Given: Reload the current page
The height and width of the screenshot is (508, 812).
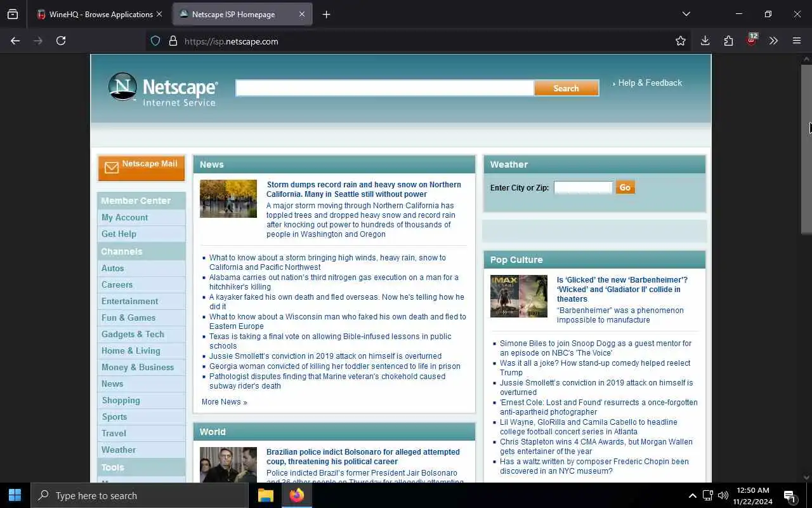Looking at the screenshot, I should pos(61,41).
